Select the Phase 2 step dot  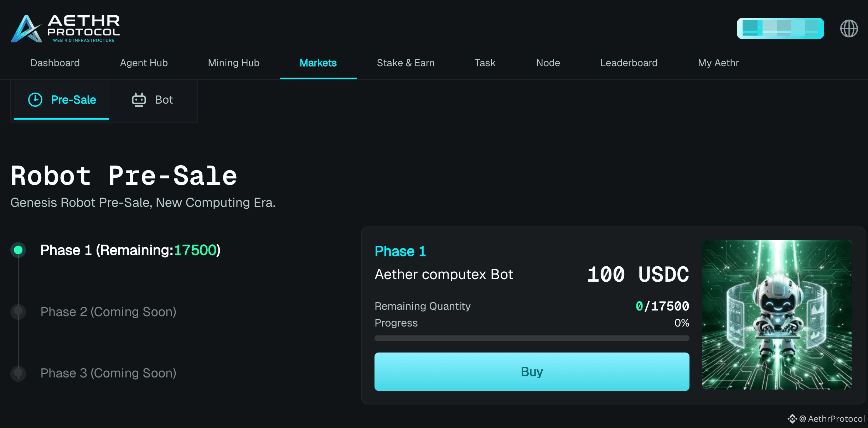tap(18, 312)
